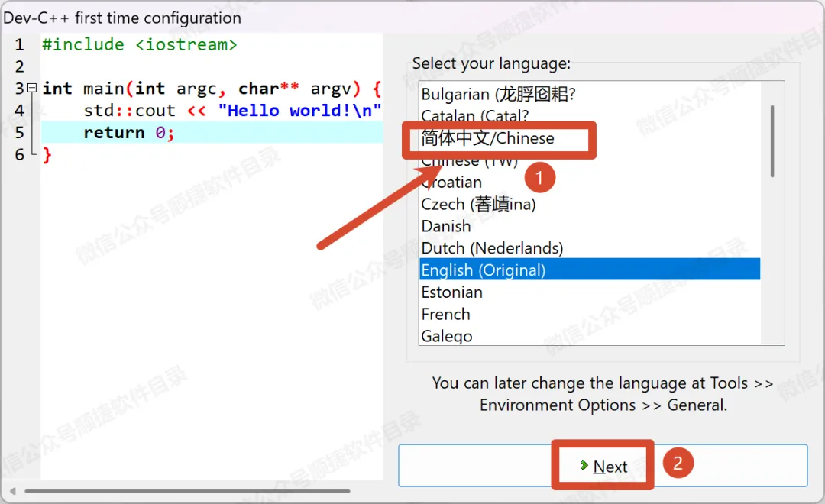Select Catalan in the language list
This screenshot has width=825, height=504.
point(590,116)
